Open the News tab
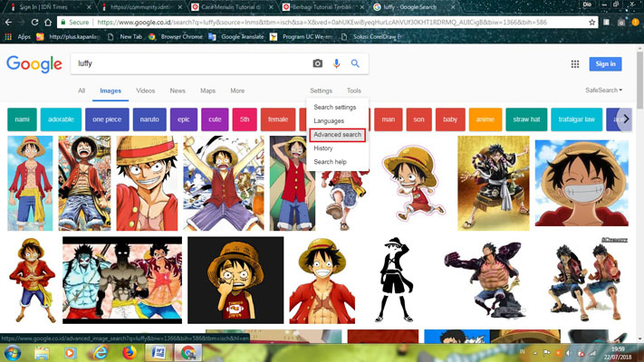The height and width of the screenshot is (362, 644). (x=178, y=90)
